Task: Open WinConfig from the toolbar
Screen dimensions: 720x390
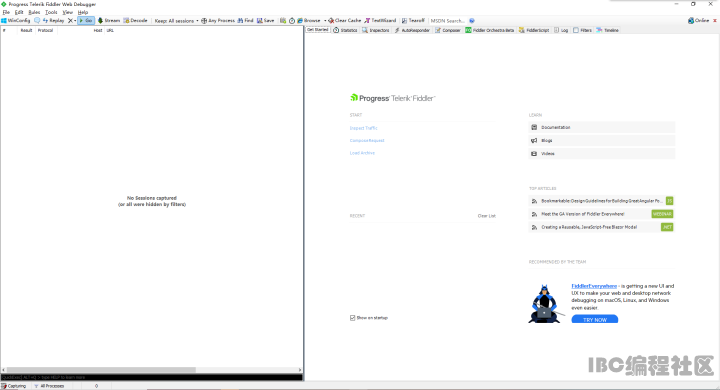Action: point(16,21)
